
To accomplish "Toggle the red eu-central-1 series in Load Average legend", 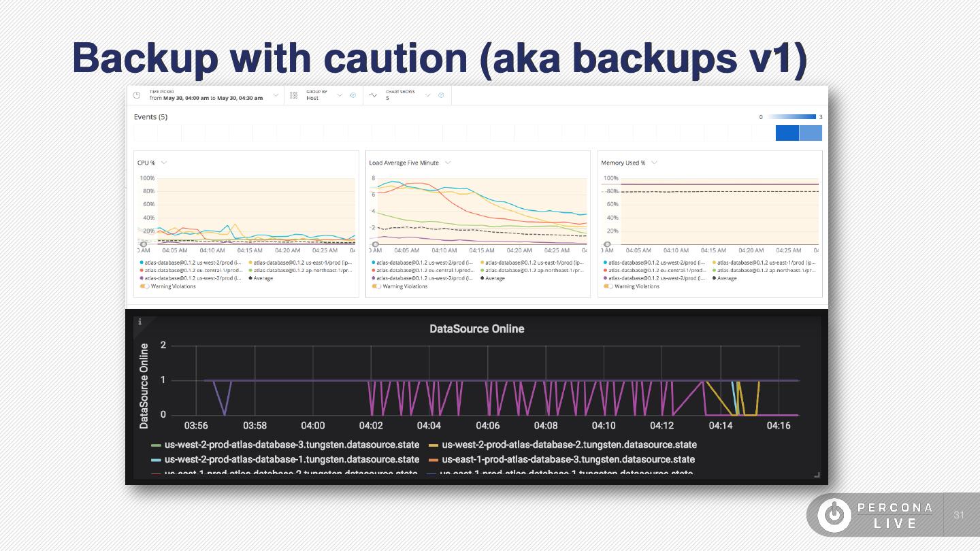I will pyautogui.click(x=423, y=270).
